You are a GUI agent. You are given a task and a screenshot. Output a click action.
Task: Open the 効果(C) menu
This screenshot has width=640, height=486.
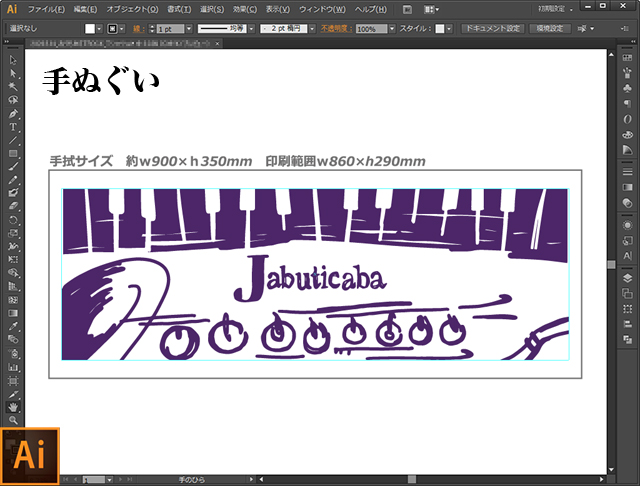245,9
